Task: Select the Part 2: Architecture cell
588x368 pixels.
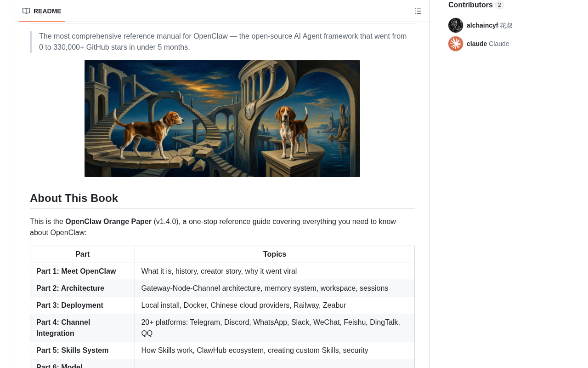Action: (x=83, y=288)
